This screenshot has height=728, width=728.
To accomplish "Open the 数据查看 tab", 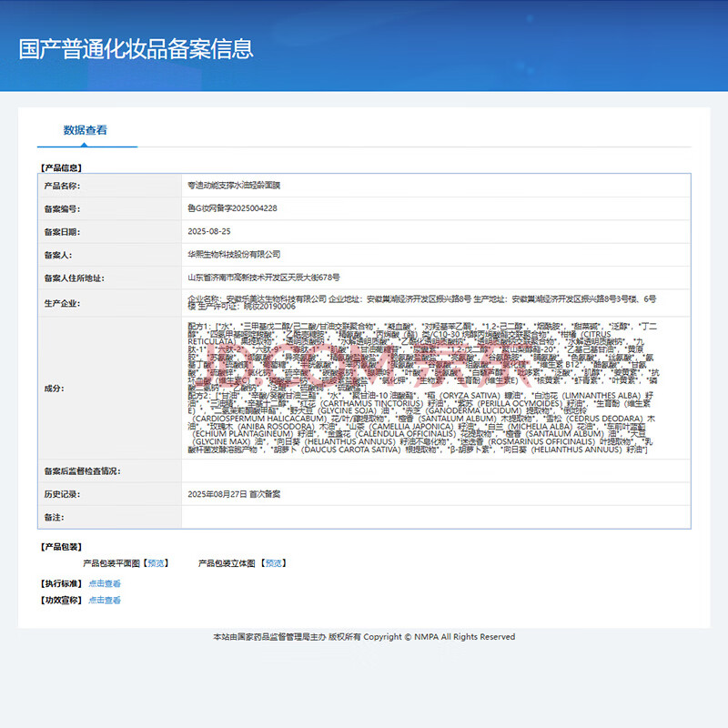I will pyautogui.click(x=85, y=130).
